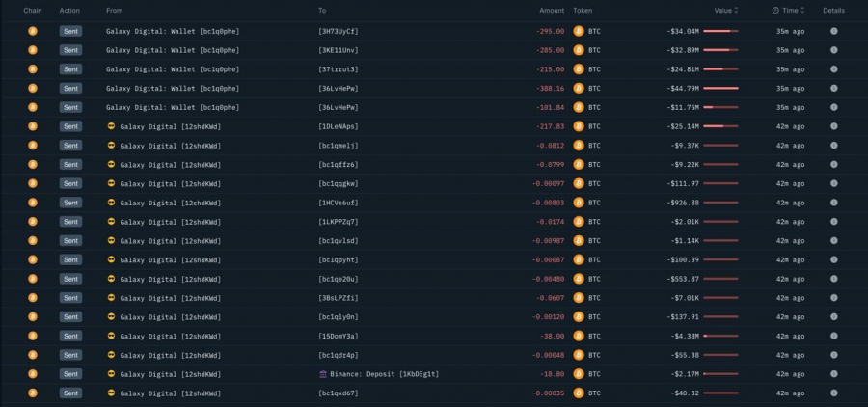Open details icon for bc1qxd67 transfer
Image resolution: width=868 pixels, height=407 pixels.
[x=833, y=393]
